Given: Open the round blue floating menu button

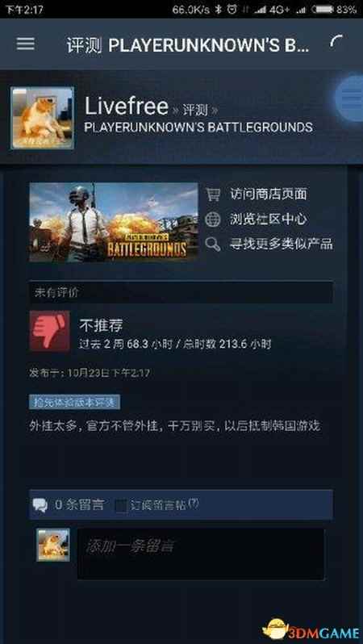Looking at the screenshot, I should 348,98.
